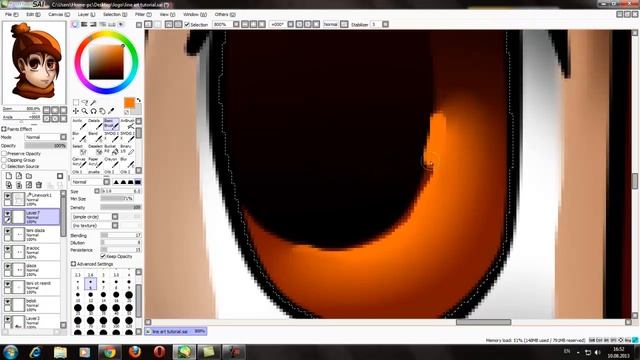
Task: Select the Magic Wand tool
Action: point(93,102)
